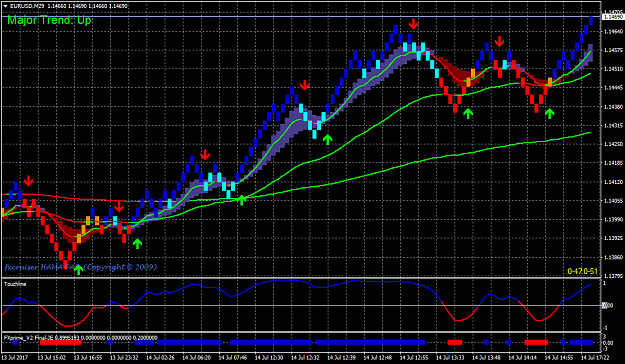Click the '13 Jul 2017' time axis label

15,358
